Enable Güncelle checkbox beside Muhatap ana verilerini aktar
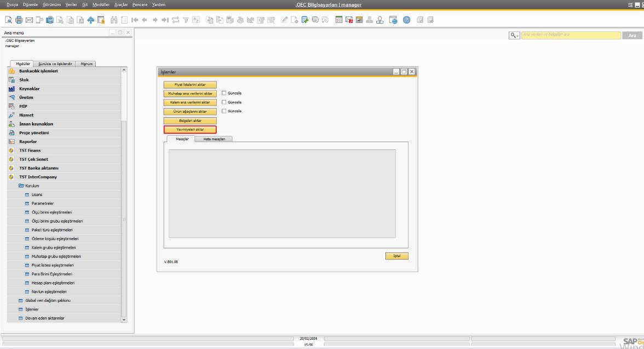Image resolution: width=644 pixels, height=349 pixels. 224,93
